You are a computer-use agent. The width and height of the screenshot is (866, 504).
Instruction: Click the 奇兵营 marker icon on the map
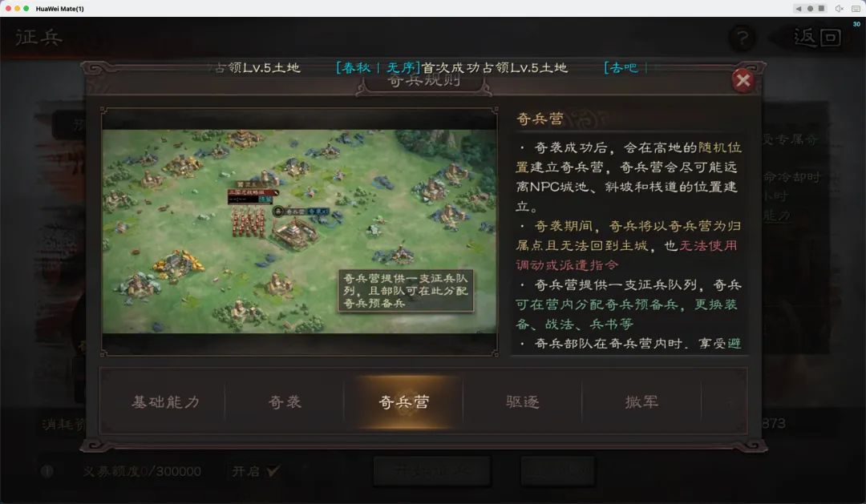point(278,211)
